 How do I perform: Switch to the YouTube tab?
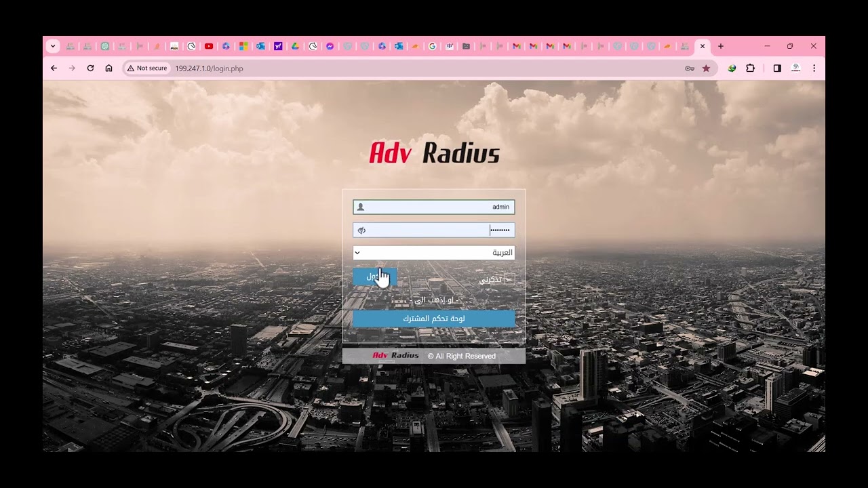pos(209,46)
